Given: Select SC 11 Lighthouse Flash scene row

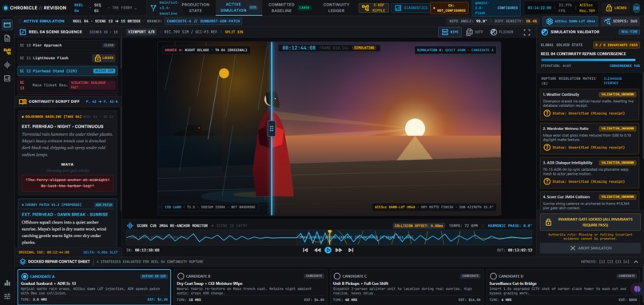Looking at the screenshot, I should pos(67,57).
